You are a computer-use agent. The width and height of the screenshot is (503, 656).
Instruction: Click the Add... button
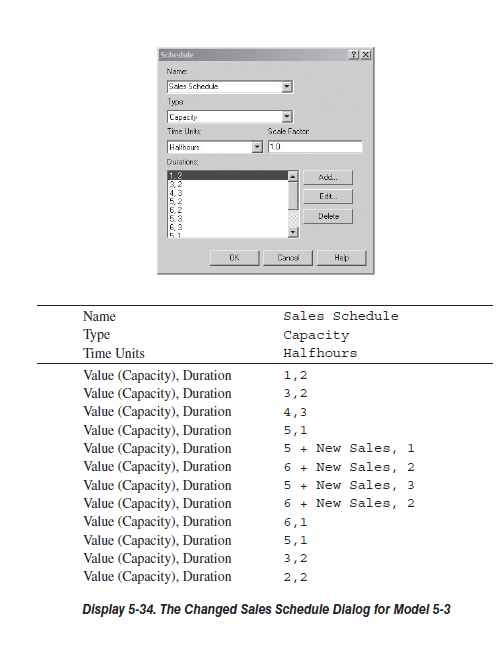pyautogui.click(x=328, y=177)
